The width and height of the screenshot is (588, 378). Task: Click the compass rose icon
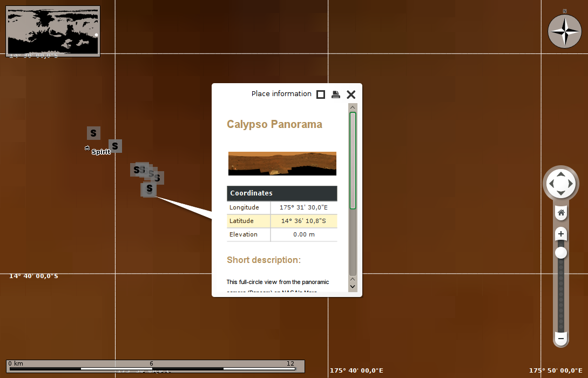click(x=565, y=31)
